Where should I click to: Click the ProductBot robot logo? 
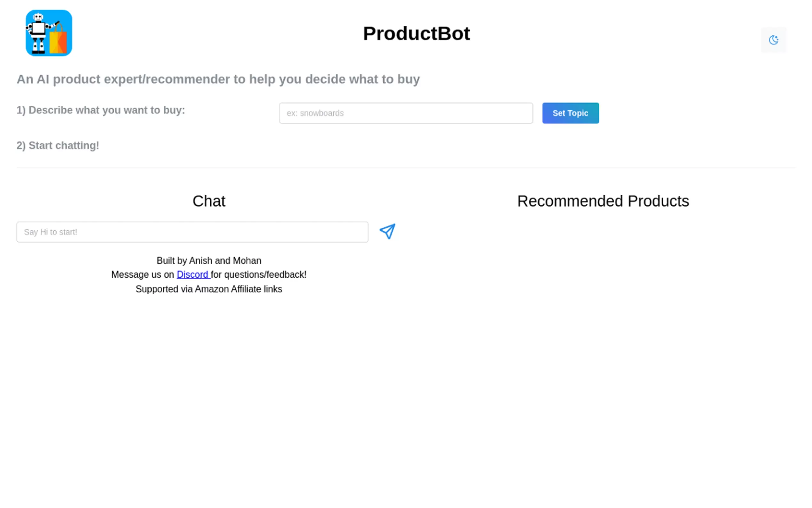pos(49,33)
